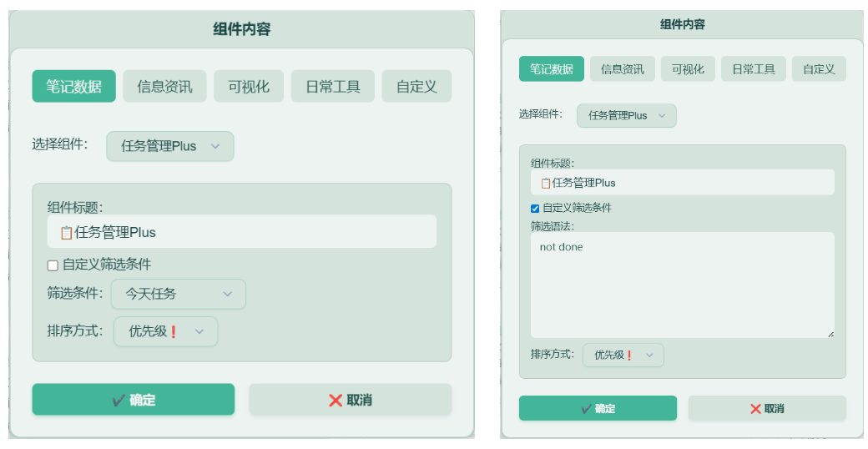Click the red X icon on the right 取消 button
This screenshot has width=868, height=449.
tap(755, 409)
